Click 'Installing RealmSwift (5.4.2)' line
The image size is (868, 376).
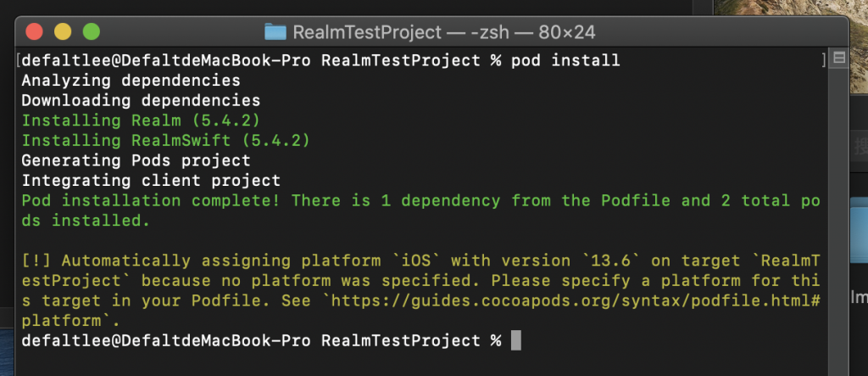click(x=165, y=140)
